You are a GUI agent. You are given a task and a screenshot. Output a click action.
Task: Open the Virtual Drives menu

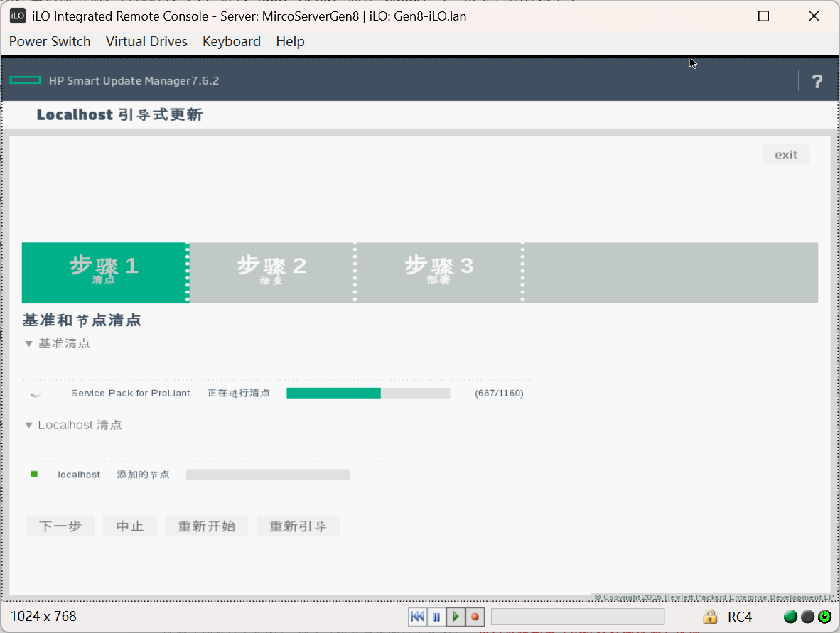point(146,42)
